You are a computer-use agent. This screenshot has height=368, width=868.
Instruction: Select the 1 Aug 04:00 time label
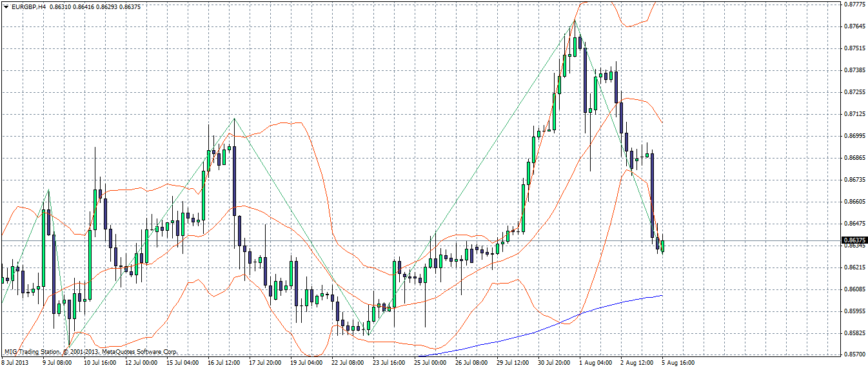point(597,363)
